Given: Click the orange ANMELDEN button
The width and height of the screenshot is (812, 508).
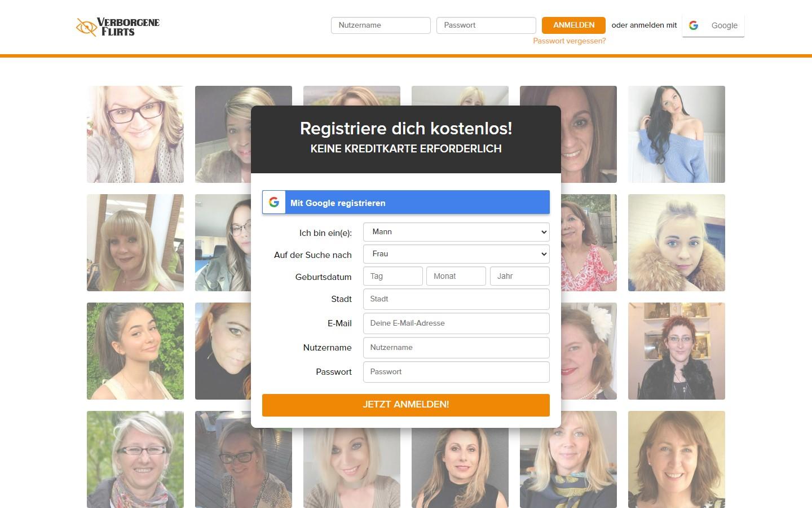Looking at the screenshot, I should 573,25.
